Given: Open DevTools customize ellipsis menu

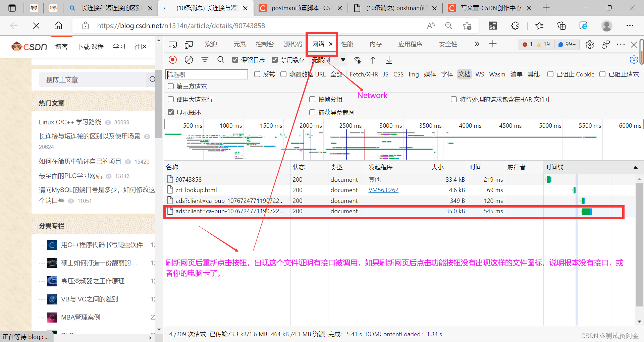Looking at the screenshot, I should tap(621, 44).
